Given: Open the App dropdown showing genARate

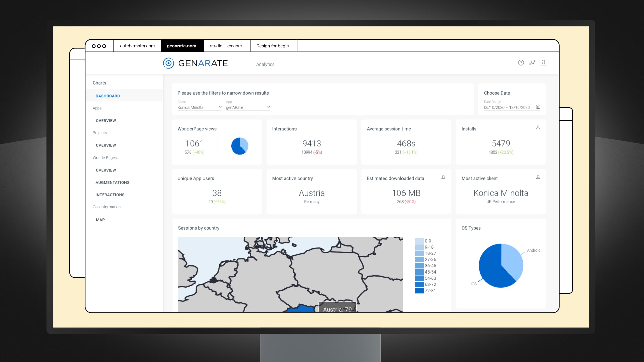Looking at the screenshot, I should tap(248, 107).
